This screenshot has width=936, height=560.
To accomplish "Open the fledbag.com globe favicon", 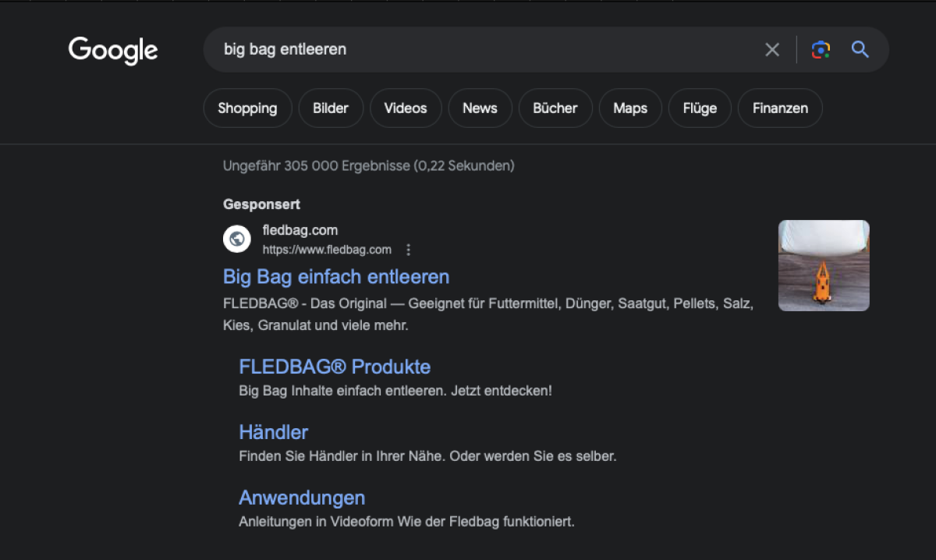I will tap(237, 239).
